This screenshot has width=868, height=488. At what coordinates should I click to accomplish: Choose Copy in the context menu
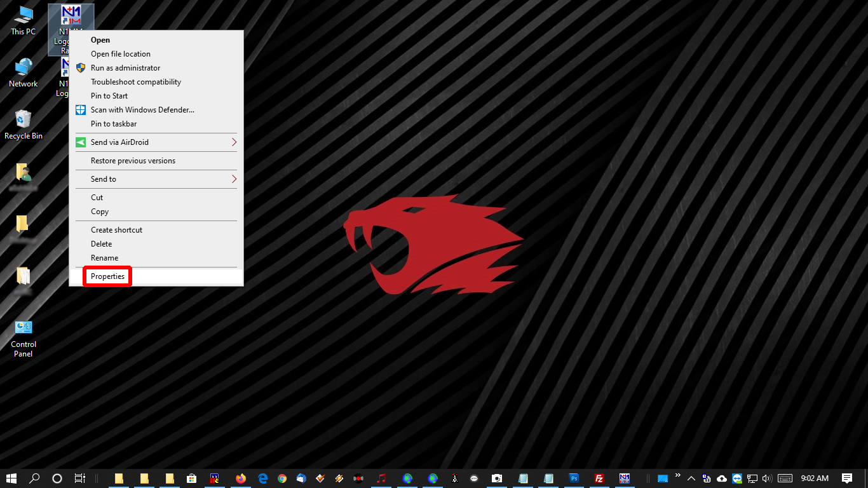point(156,212)
